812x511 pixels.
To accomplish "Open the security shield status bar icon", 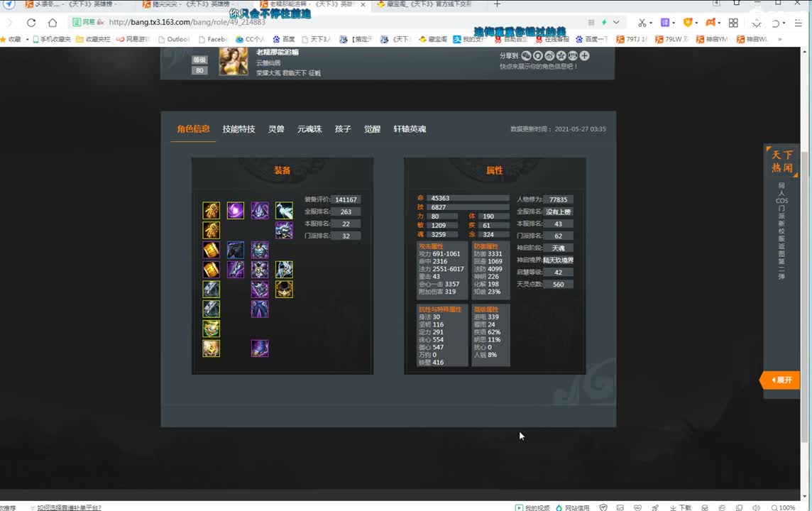I will [x=603, y=507].
